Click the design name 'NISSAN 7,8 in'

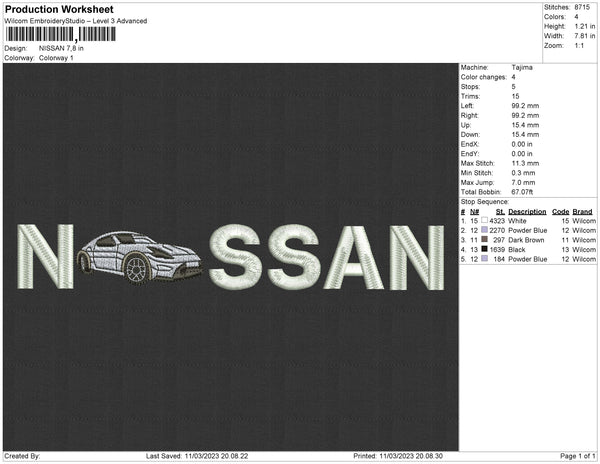[61, 48]
